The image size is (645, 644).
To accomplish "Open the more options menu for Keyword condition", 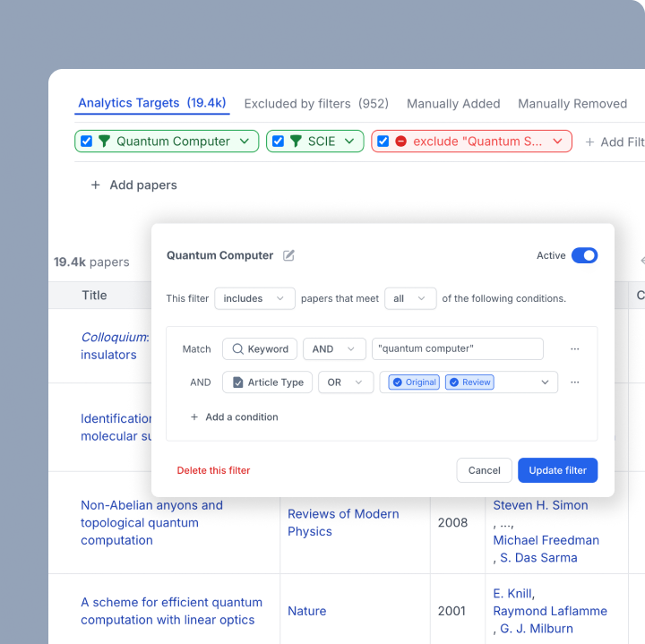I will coord(574,348).
